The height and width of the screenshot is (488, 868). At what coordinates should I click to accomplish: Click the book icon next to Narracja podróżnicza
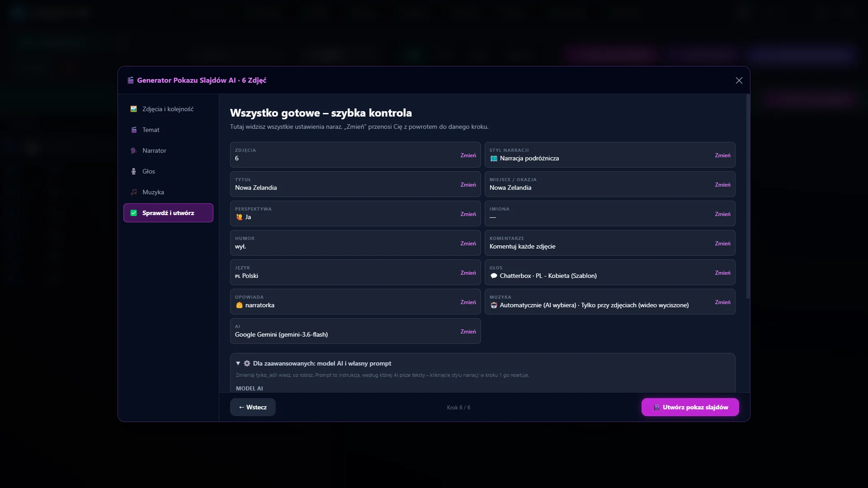point(494,159)
